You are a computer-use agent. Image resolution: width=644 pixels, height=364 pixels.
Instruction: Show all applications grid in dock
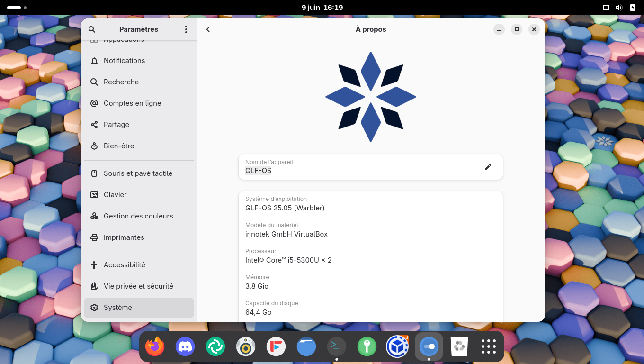click(489, 347)
